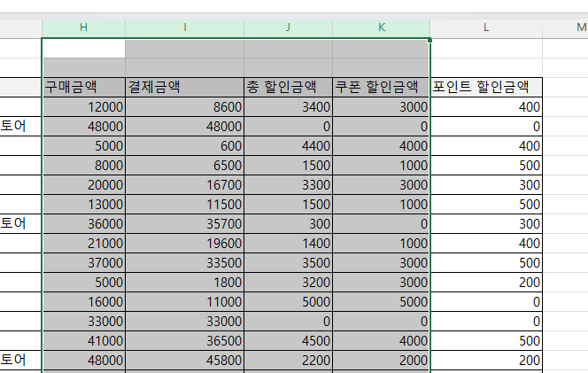Select cell with value 2200
The width and height of the screenshot is (588, 373).
point(288,361)
